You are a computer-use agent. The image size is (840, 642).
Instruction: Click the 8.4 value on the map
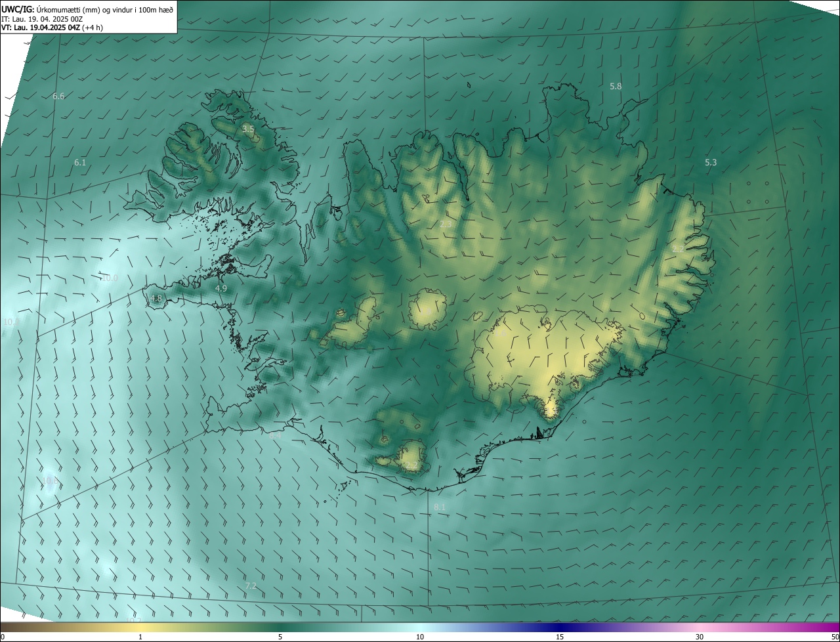coord(275,436)
